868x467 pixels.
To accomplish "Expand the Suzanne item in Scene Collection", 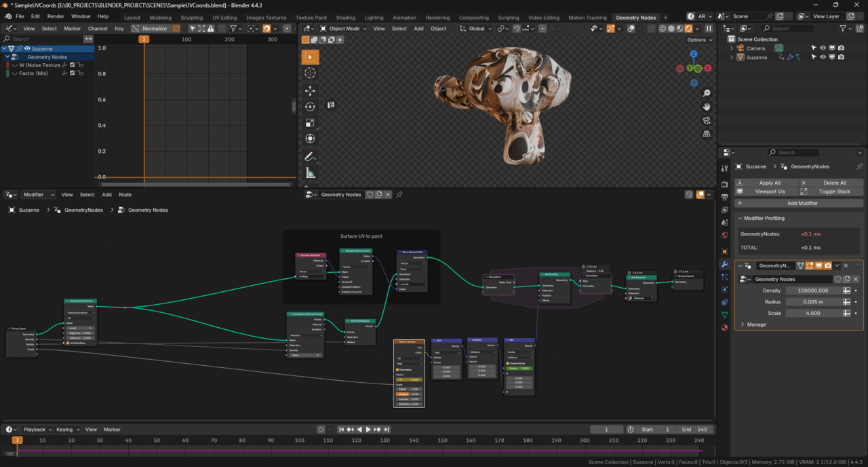I will pos(732,58).
